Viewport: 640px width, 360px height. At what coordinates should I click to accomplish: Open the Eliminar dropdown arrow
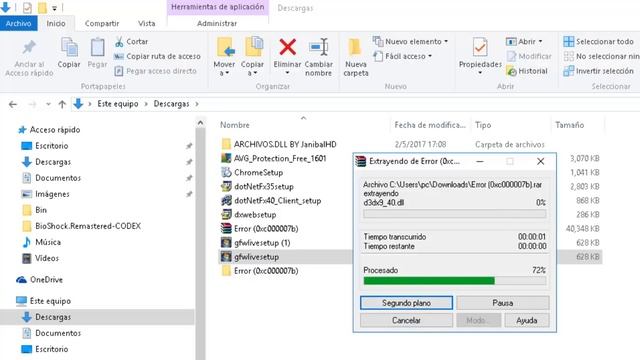[x=287, y=73]
